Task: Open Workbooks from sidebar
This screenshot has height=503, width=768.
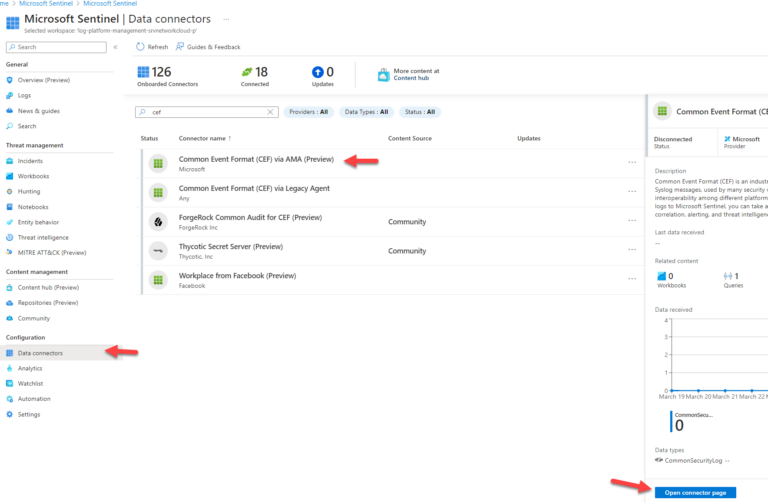Action: (32, 176)
